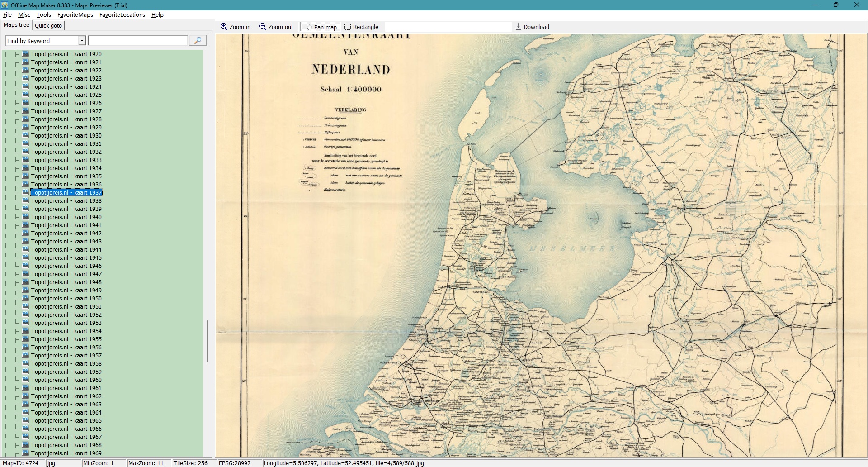The height and width of the screenshot is (467, 868).
Task: Open the FavoriteLocations menu
Action: click(x=122, y=15)
